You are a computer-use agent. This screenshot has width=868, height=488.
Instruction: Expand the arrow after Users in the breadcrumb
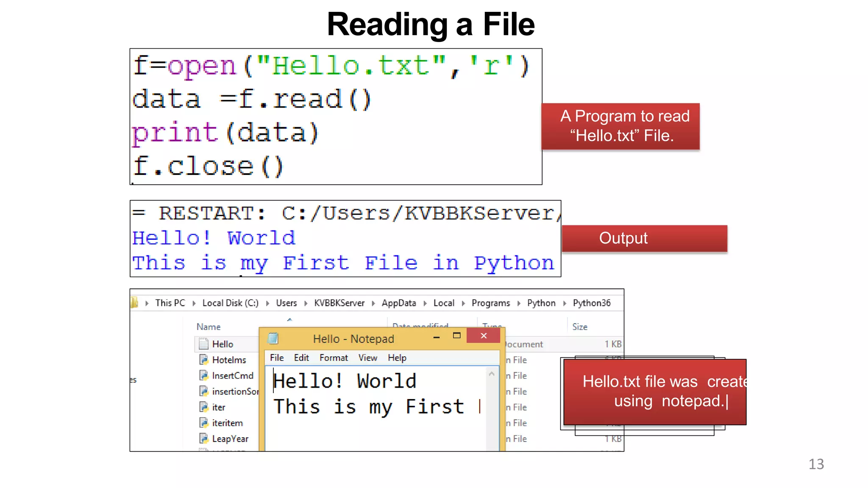306,303
